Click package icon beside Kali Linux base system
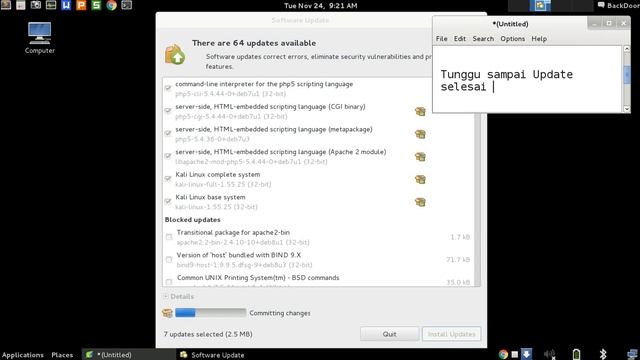Viewport: 640px width, 360px height. tap(420, 202)
